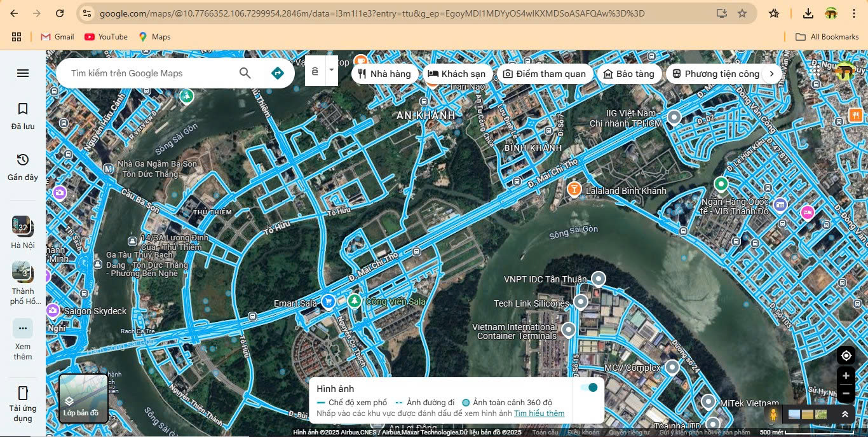
Task: Click the search magnifier icon
Action: click(245, 73)
